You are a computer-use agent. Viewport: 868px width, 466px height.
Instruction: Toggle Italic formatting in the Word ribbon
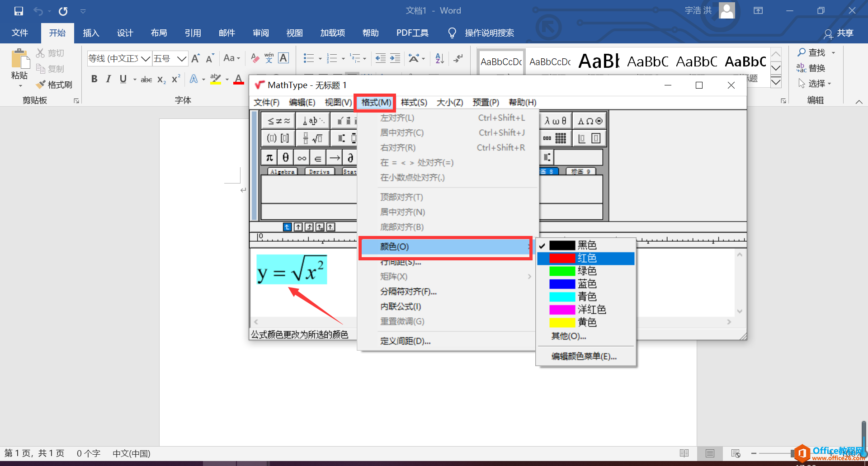tap(108, 79)
